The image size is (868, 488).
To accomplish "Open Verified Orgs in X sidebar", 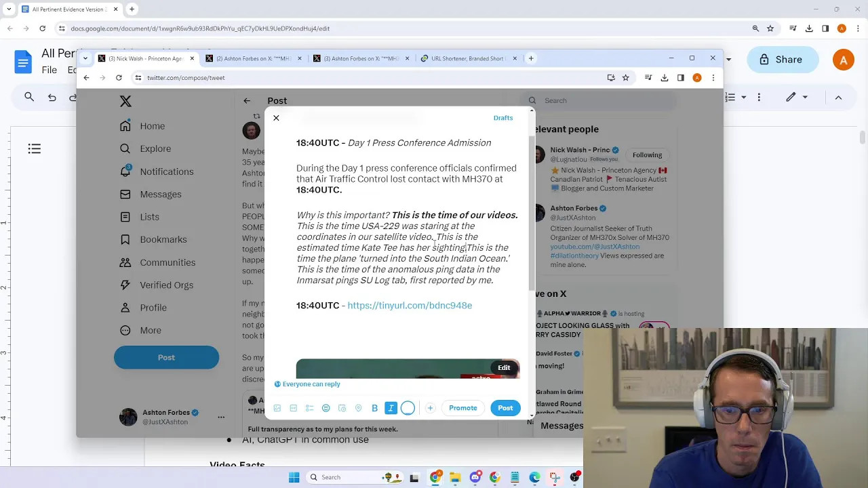I will [x=157, y=285].
